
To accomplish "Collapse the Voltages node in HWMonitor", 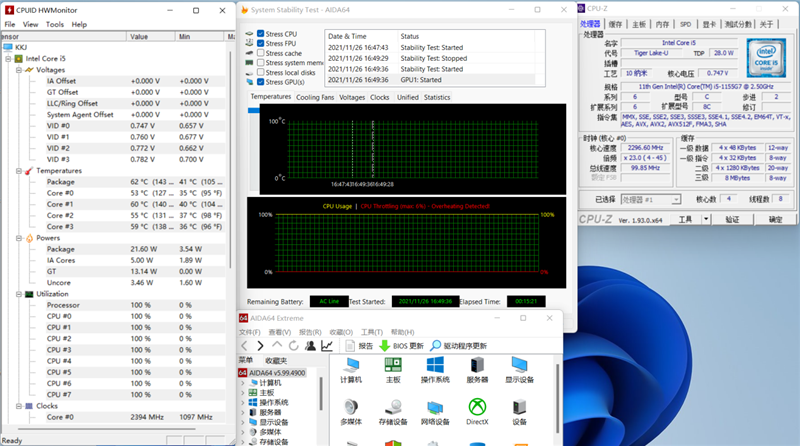I will (x=20, y=70).
